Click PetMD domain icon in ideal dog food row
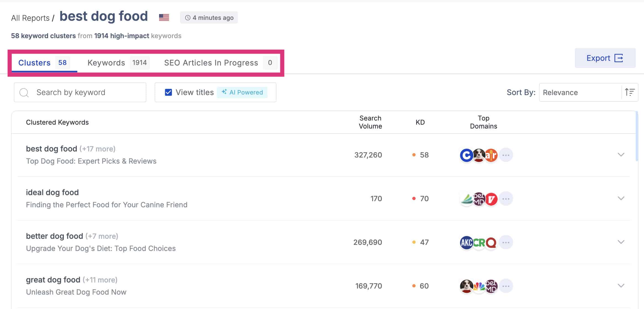The image size is (644, 309). pos(479,199)
